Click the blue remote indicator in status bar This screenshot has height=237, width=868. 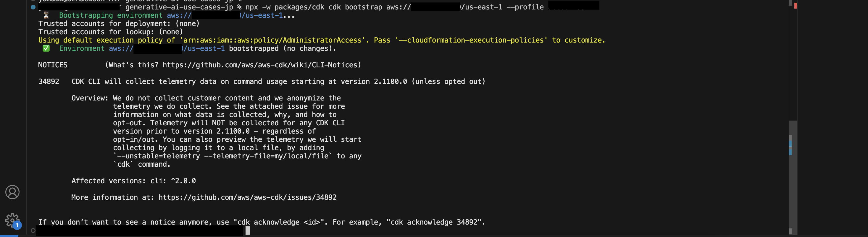point(9,236)
